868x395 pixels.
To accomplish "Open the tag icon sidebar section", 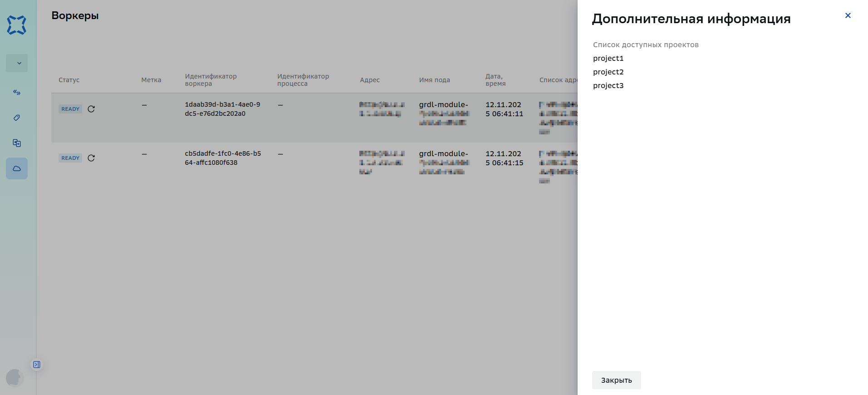I will 17,118.
